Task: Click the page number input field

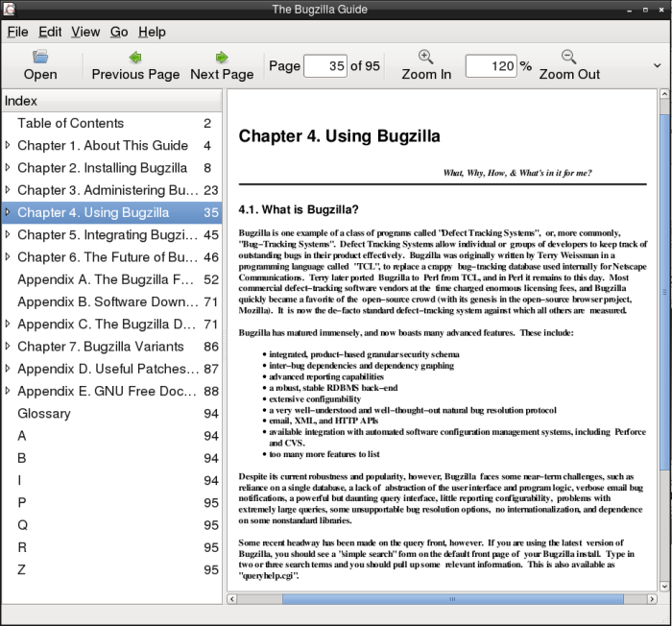Action: (x=324, y=66)
